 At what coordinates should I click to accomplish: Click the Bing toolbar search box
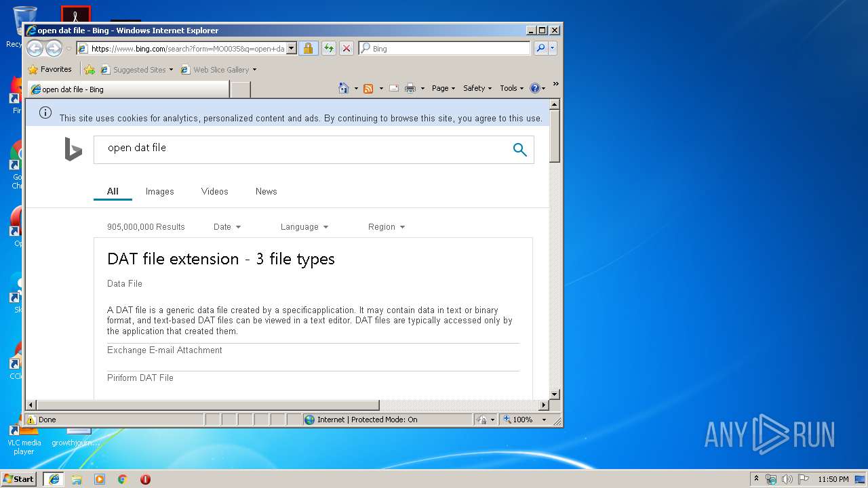tap(450, 49)
